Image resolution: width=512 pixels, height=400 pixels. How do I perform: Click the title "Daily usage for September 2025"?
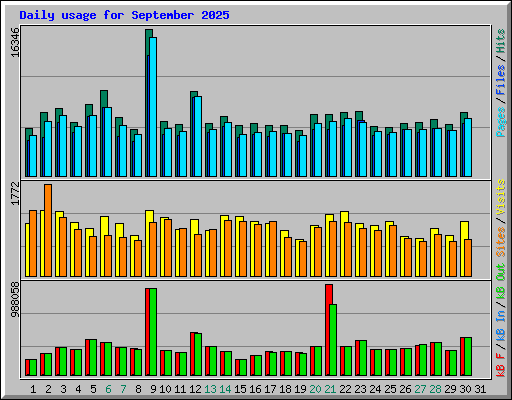click(x=124, y=15)
